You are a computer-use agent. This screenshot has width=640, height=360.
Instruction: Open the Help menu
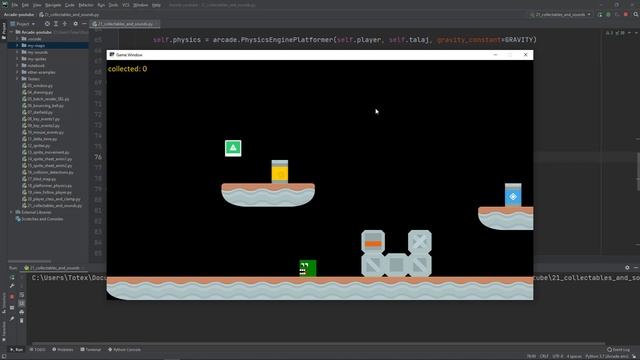156,5
